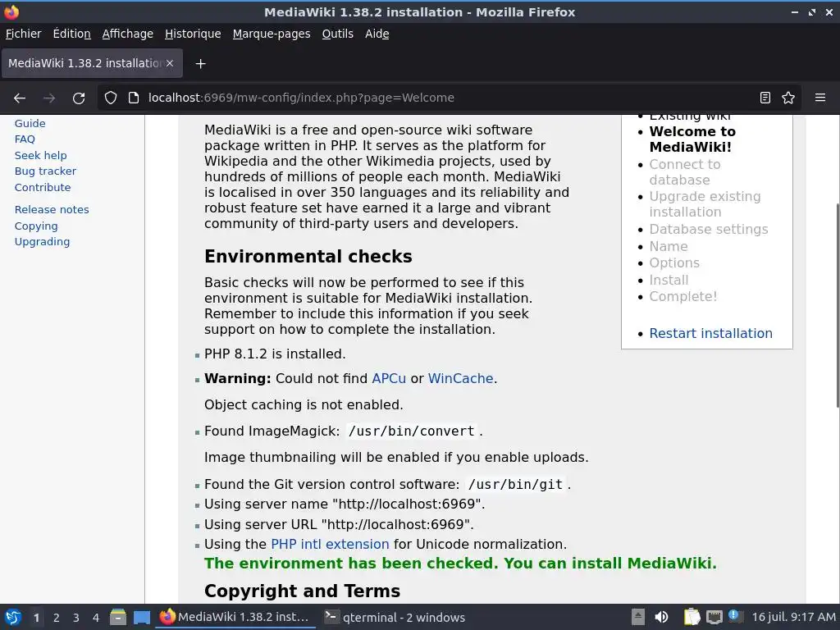The image size is (840, 630).
Task: Open the network connection tray icon
Action: [714, 617]
